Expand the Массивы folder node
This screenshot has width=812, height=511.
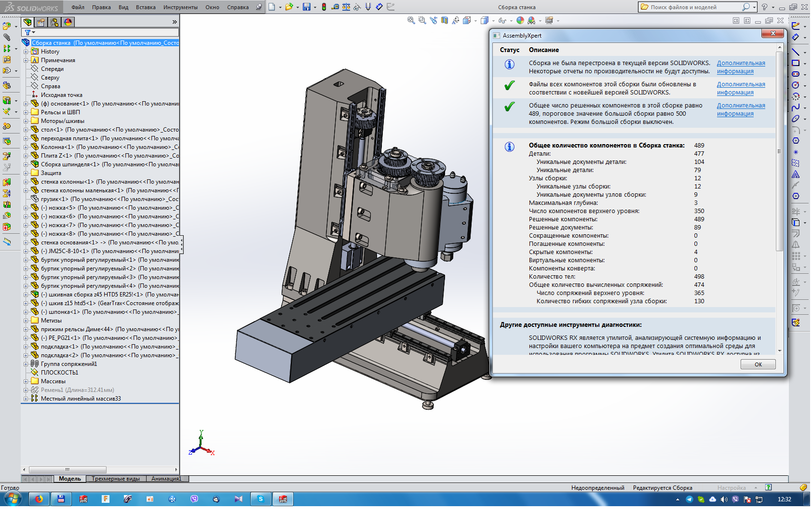coord(26,381)
